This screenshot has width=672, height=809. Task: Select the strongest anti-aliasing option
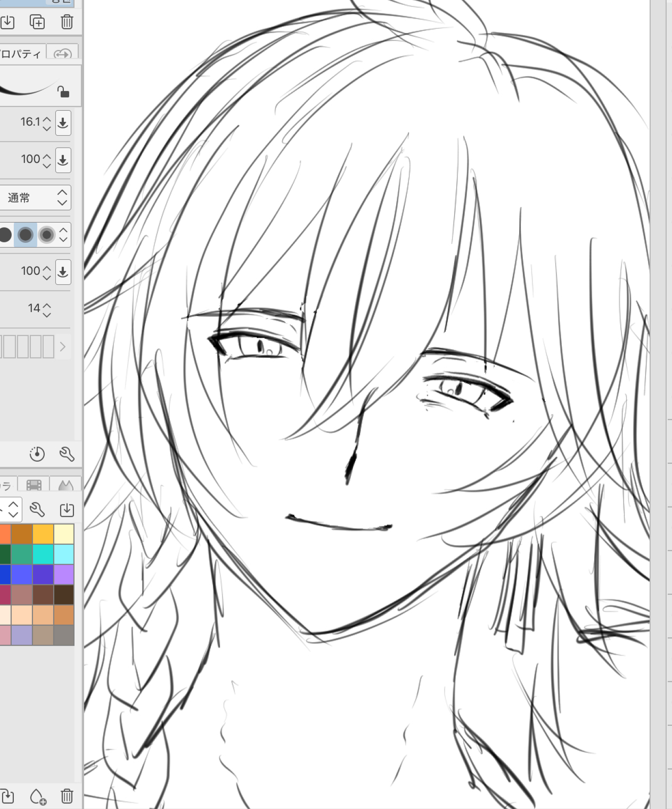(x=47, y=235)
